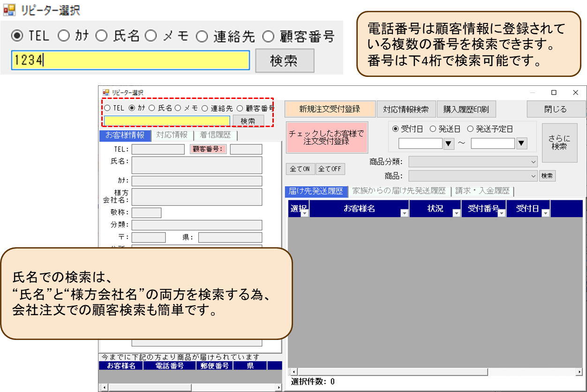Open the 受付日 column filter arrow
The image size is (587, 392).
(545, 213)
